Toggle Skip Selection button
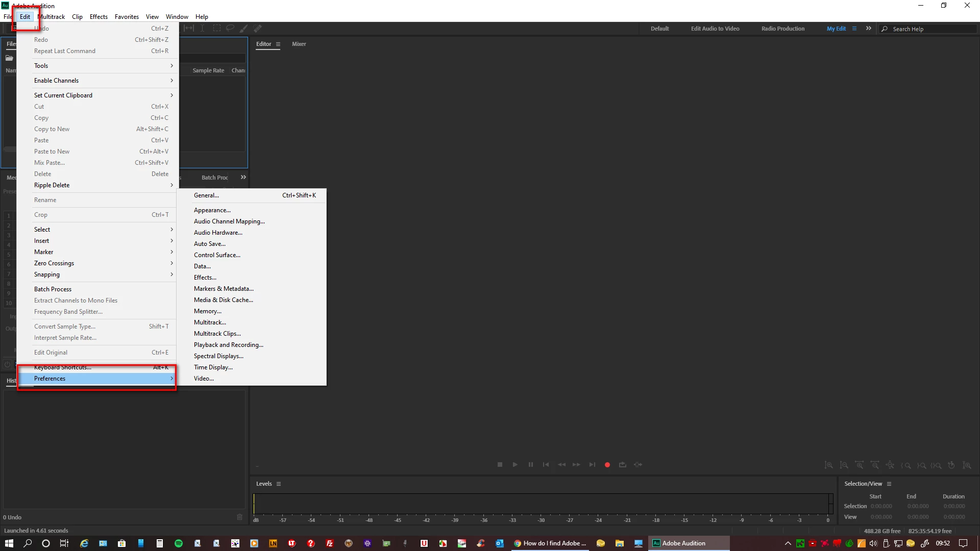 tap(638, 465)
